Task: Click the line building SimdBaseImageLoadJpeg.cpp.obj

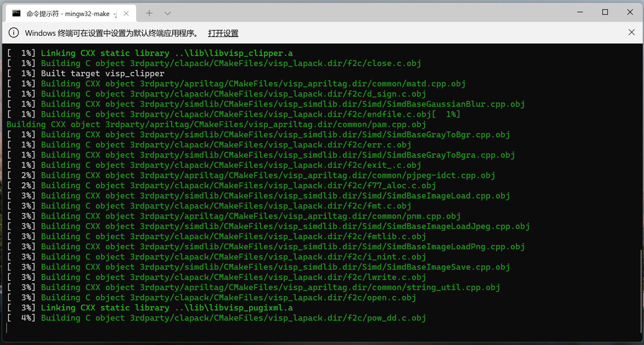Action: pyautogui.click(x=268, y=226)
